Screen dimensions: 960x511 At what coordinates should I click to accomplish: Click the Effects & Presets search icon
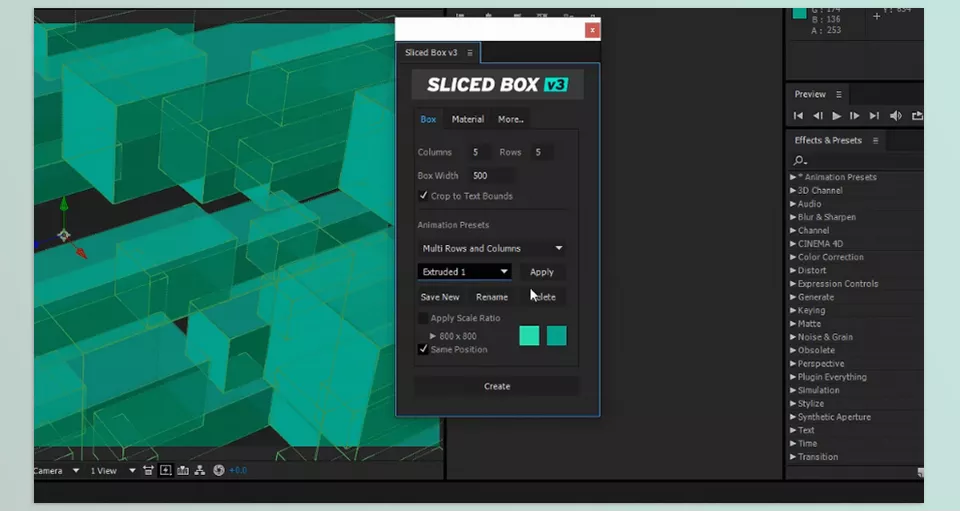coord(800,160)
